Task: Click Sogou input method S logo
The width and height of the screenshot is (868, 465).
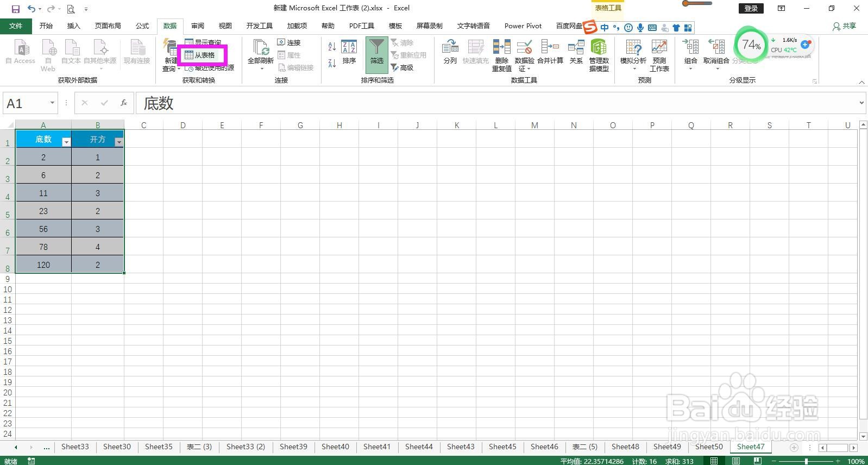Action: click(590, 27)
